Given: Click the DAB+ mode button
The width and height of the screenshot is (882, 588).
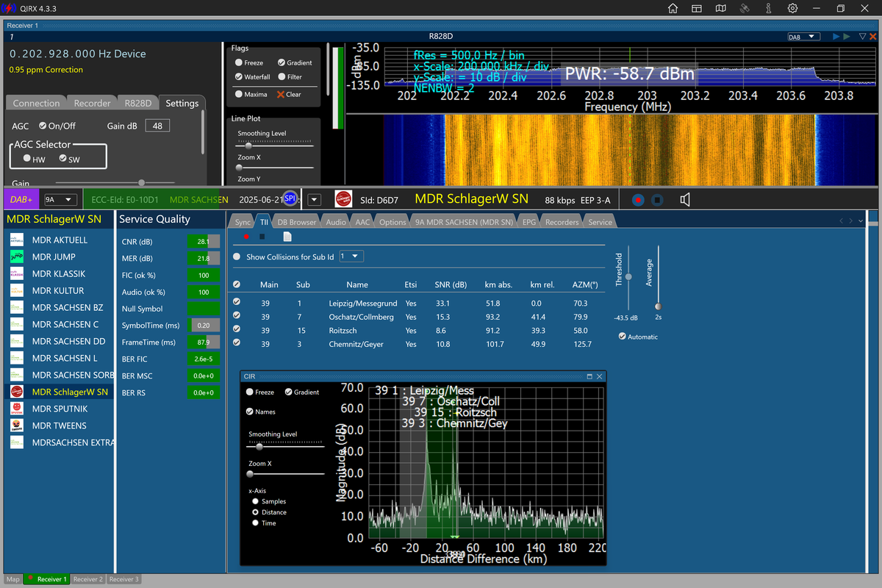Looking at the screenshot, I should point(20,199).
